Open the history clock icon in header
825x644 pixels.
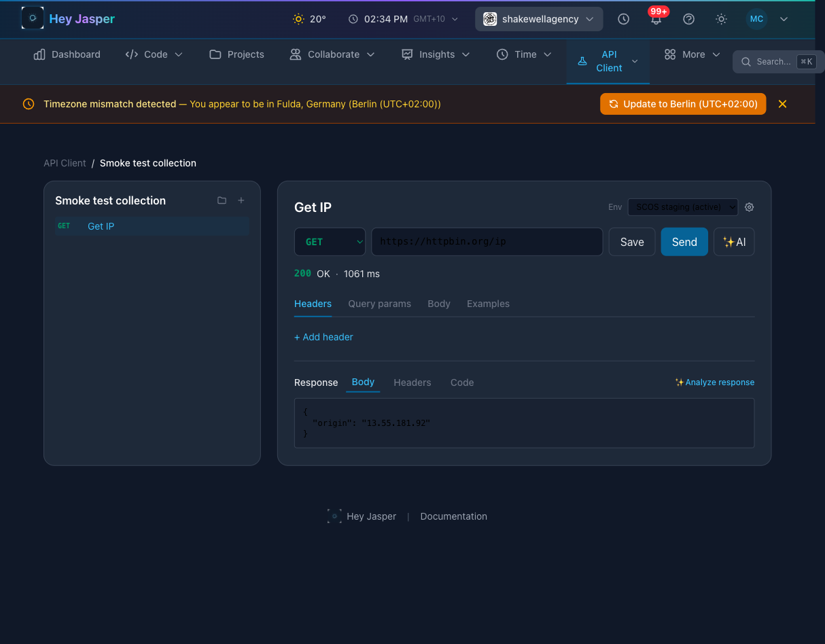[x=624, y=19]
